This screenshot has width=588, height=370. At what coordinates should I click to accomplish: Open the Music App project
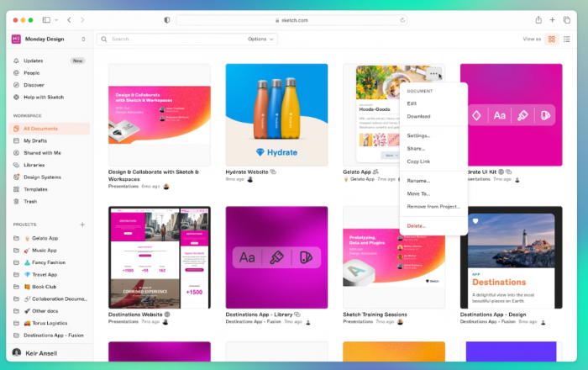tap(49, 251)
